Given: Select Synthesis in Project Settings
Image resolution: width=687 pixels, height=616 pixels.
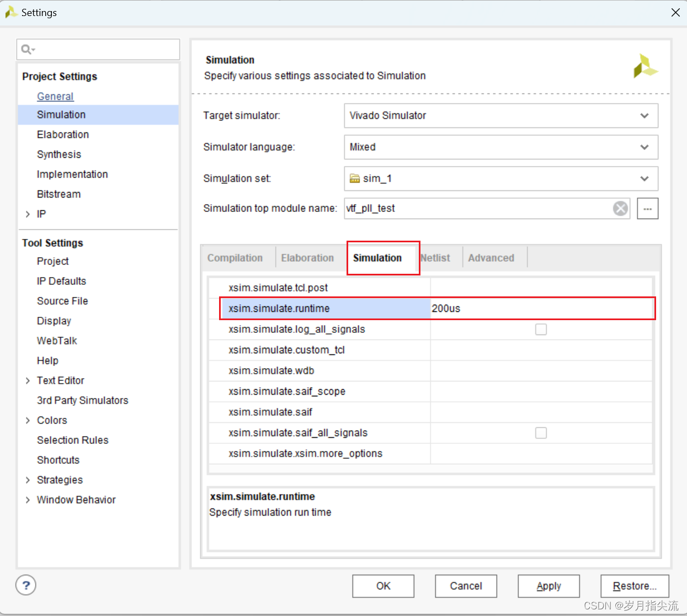Looking at the screenshot, I should coord(59,155).
